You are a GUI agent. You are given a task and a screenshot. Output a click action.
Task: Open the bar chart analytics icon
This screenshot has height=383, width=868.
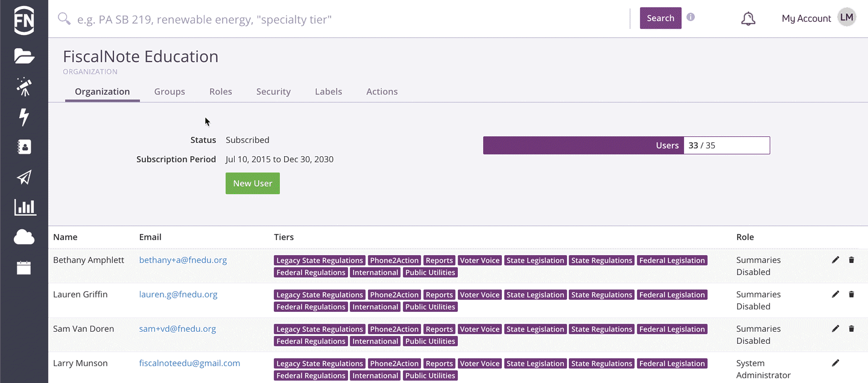25,207
